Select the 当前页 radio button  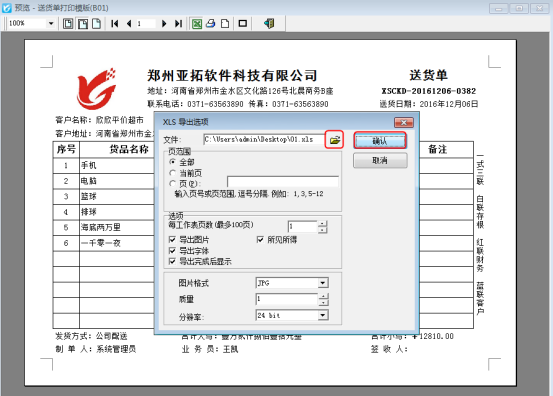(172, 173)
